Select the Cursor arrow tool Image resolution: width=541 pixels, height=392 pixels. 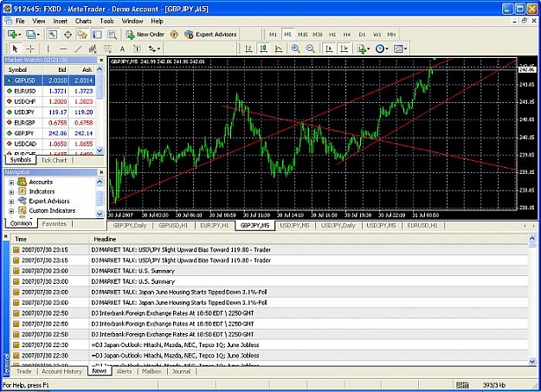pos(15,48)
